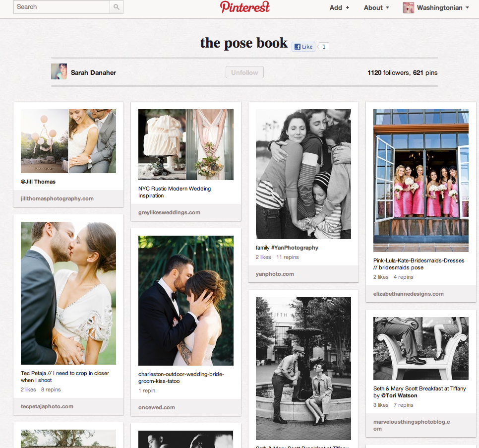Screen dimensions: 479x448
Task: Open the Tec Petaja kissing couple pin
Action: [68, 293]
